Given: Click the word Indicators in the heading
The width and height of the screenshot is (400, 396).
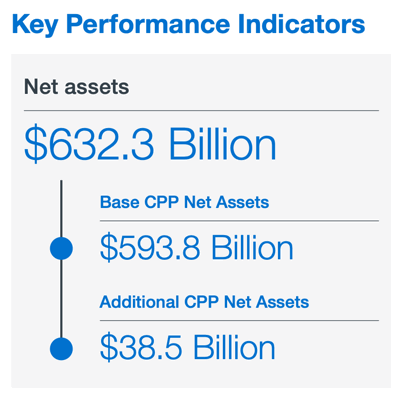Looking at the screenshot, I should [x=302, y=24].
